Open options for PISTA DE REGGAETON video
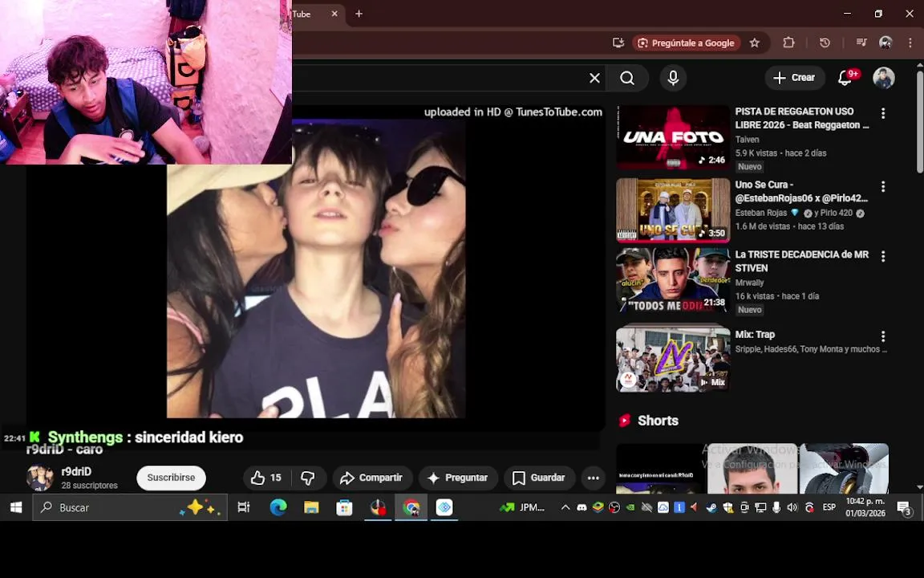 (883, 113)
